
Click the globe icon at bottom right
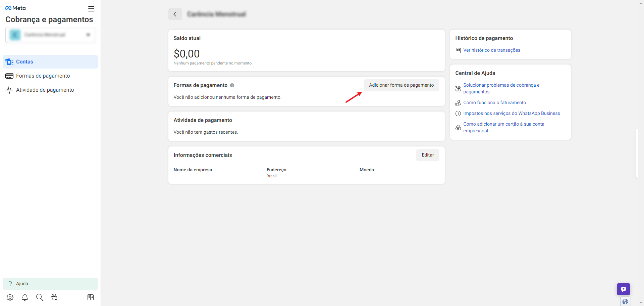pos(625,301)
